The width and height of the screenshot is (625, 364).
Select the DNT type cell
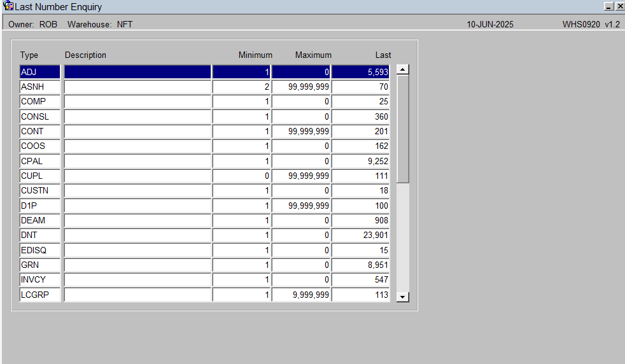tap(40, 235)
